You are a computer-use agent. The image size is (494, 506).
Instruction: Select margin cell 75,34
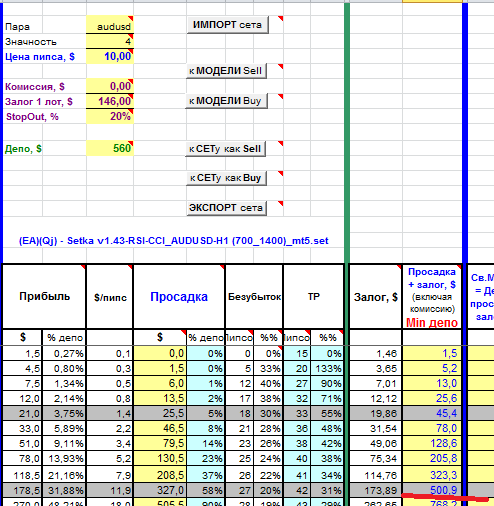click(x=375, y=458)
